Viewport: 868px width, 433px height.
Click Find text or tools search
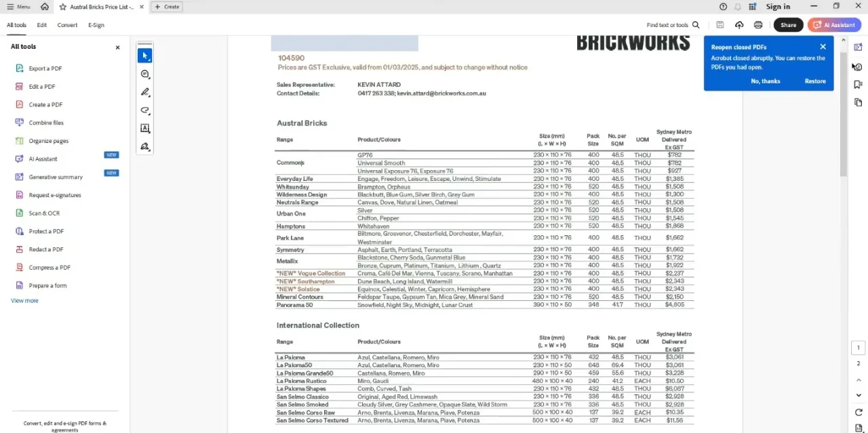(673, 25)
